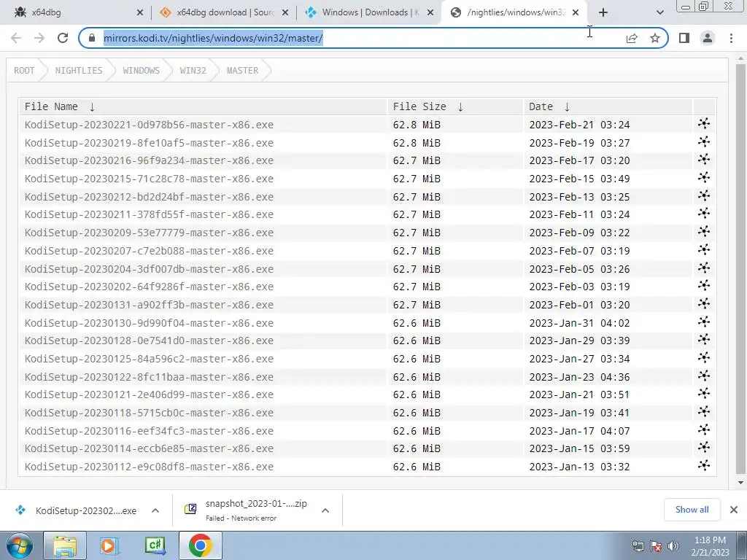
Task: Bookmark this page with the star
Action: pos(655,38)
